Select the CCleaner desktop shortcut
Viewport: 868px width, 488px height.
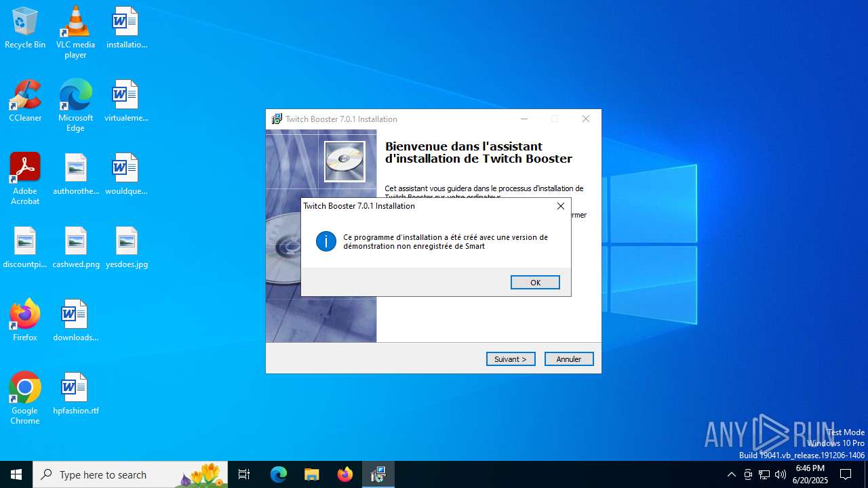pyautogui.click(x=25, y=102)
